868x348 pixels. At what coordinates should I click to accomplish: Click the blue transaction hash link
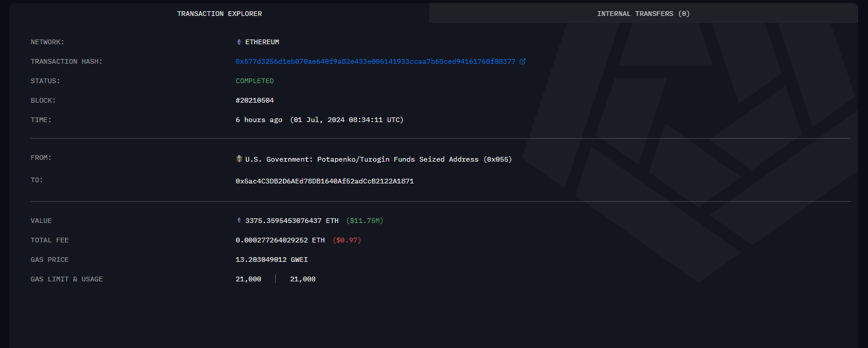375,61
